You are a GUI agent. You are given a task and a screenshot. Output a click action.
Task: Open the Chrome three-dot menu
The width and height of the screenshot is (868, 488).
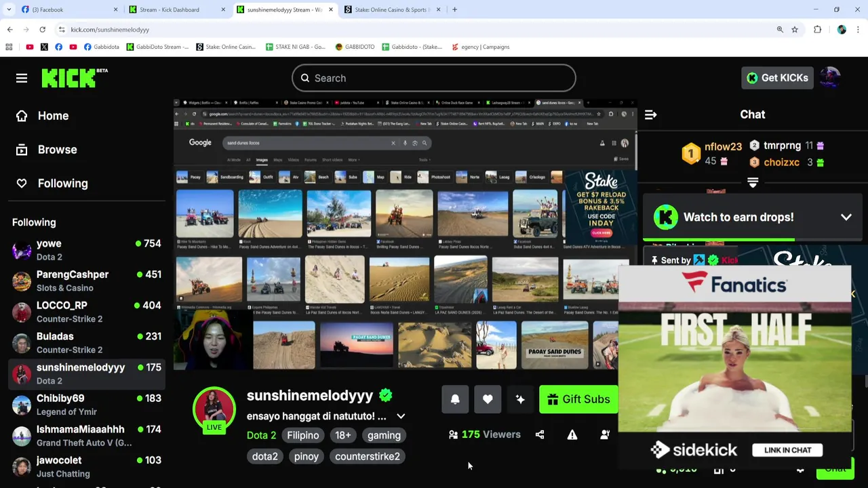(x=859, y=30)
